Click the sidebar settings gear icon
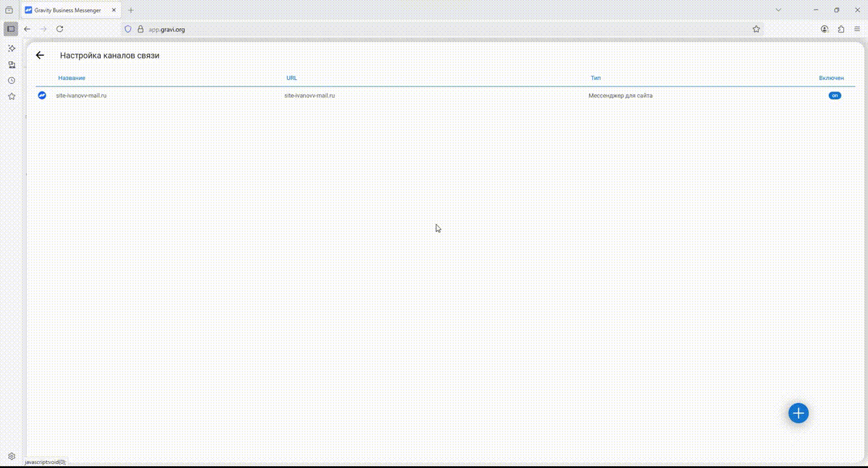The height and width of the screenshot is (468, 868). pos(11,456)
